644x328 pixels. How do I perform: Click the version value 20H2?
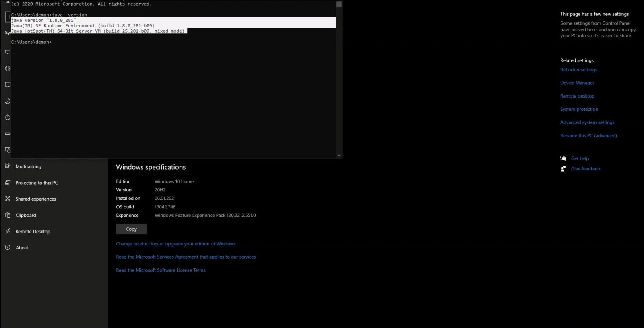click(160, 190)
